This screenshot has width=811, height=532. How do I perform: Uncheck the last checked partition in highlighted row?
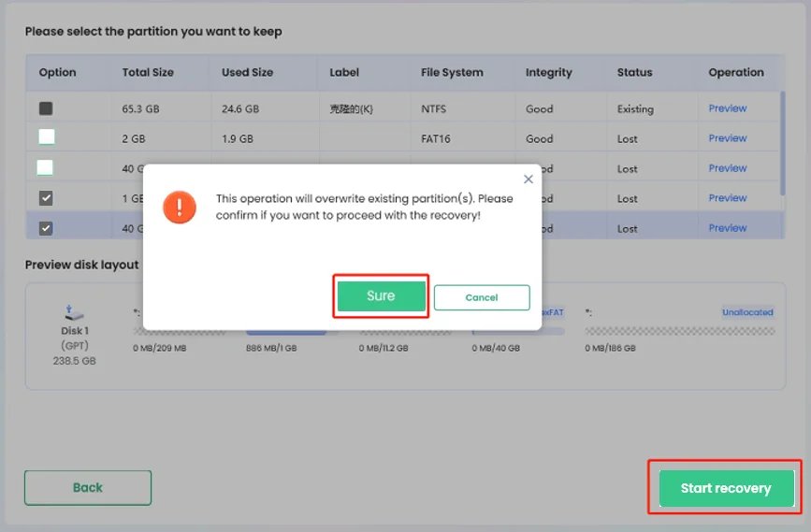pyautogui.click(x=46, y=228)
